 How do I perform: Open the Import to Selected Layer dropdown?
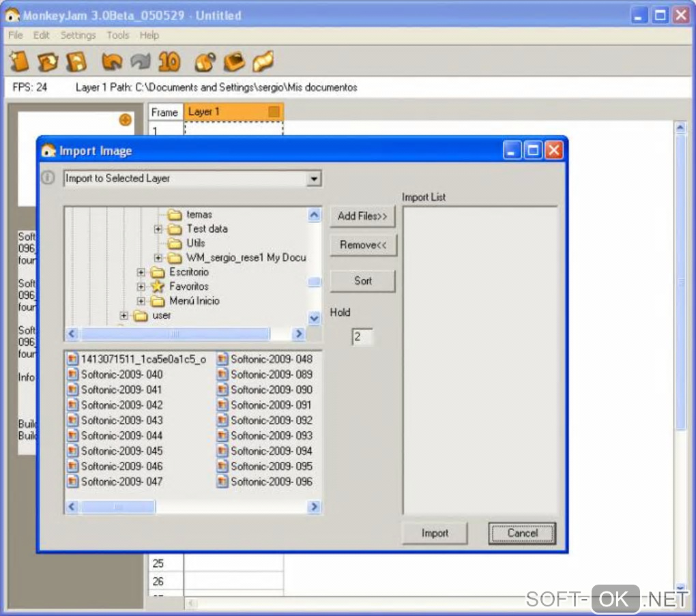[314, 179]
